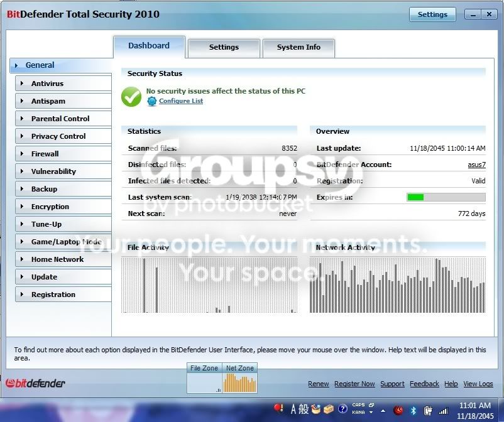The height and width of the screenshot is (422, 504).
Task: Click the IME toolbox icon
Action: (x=329, y=409)
